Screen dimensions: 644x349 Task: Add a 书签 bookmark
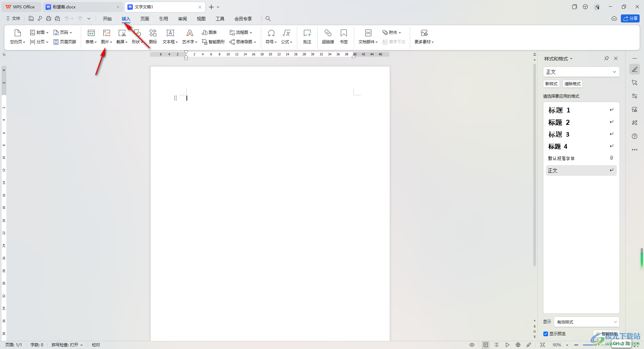(x=344, y=37)
